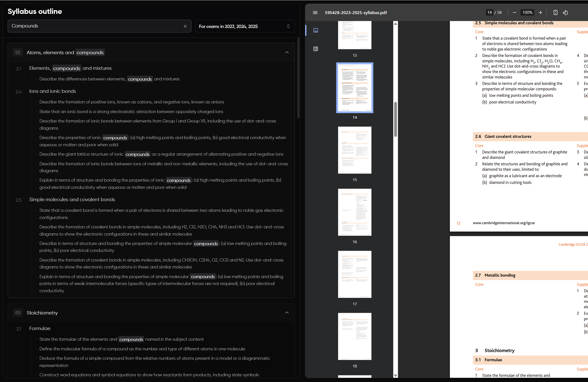Open page 18 thumbnail
This screenshot has height=382, width=588.
pos(354,336)
